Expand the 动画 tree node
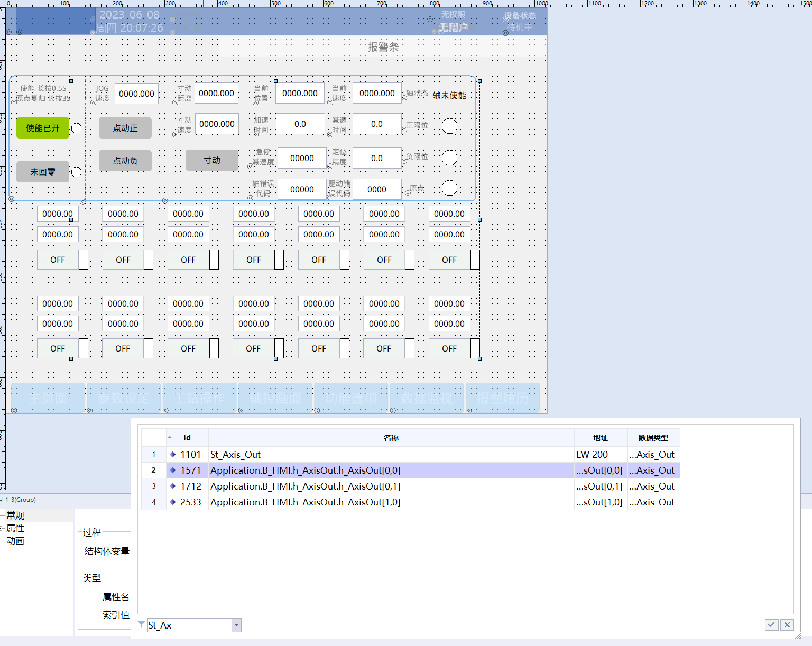812x646 pixels. pos(2,541)
